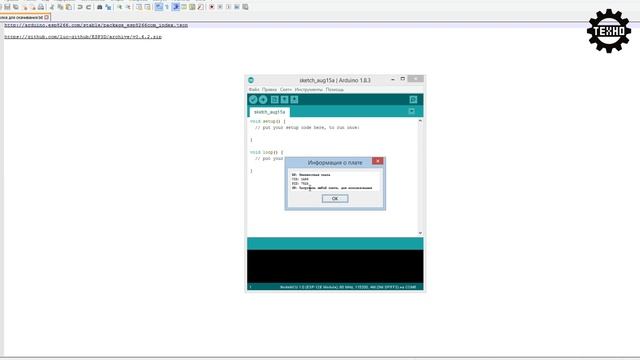640x360 pixels.
Task: Toggle the Word Wrap toolbar button
Action: tap(159, 7)
